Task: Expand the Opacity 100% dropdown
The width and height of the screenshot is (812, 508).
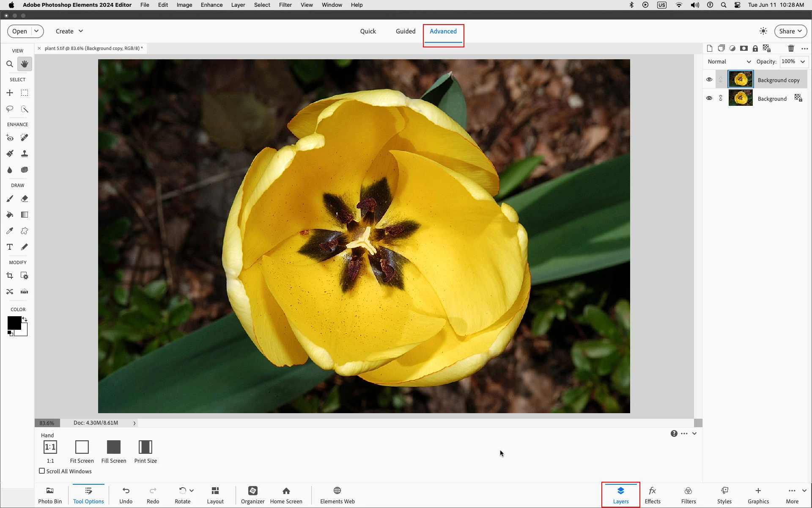Action: tap(802, 62)
